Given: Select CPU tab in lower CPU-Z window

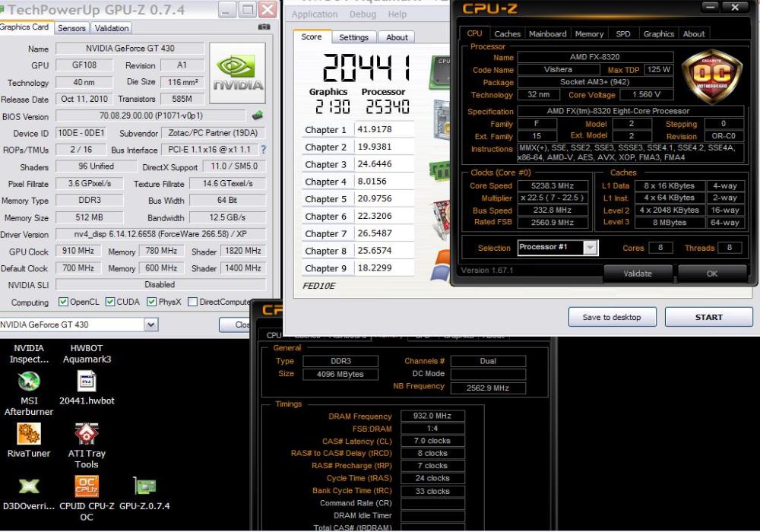Looking at the screenshot, I should (x=274, y=335).
